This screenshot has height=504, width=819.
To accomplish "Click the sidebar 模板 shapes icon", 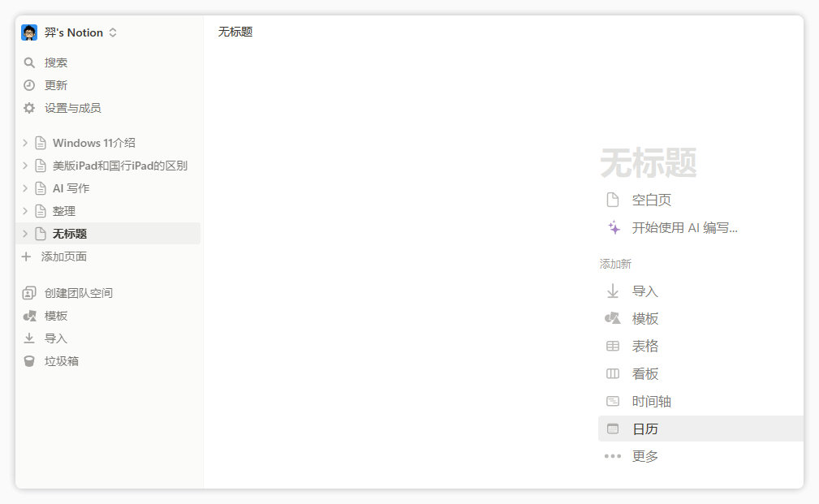I will (x=29, y=316).
